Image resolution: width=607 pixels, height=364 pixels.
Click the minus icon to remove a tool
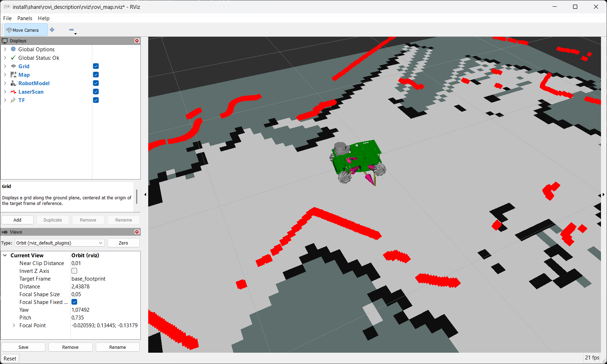pos(71,30)
